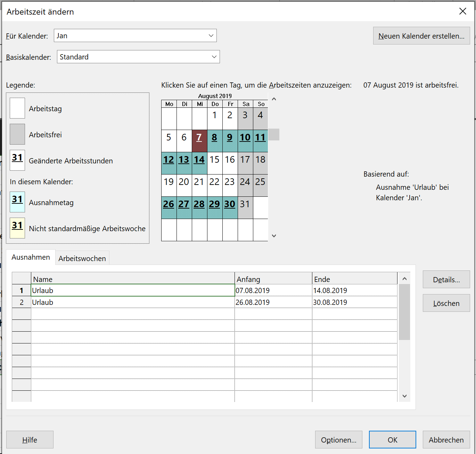
Task: Click the Ende cell 30.08.2019
Action: pos(355,302)
